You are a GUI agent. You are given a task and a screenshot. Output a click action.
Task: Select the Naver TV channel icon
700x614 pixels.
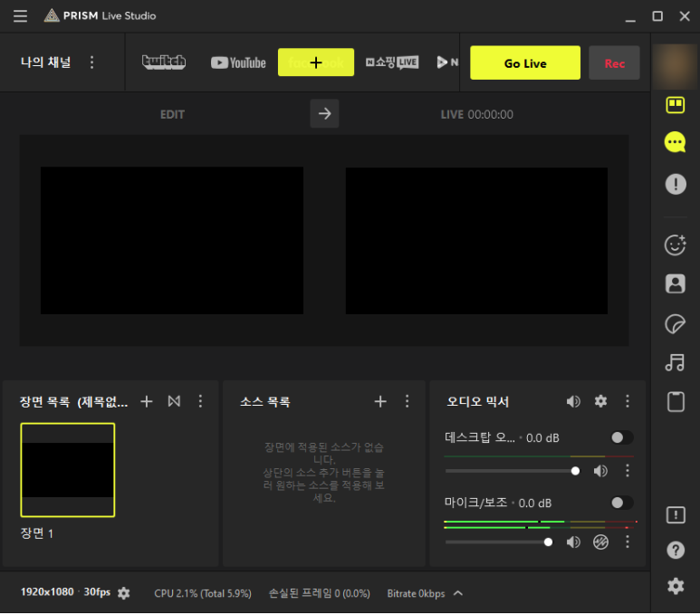pyautogui.click(x=446, y=62)
